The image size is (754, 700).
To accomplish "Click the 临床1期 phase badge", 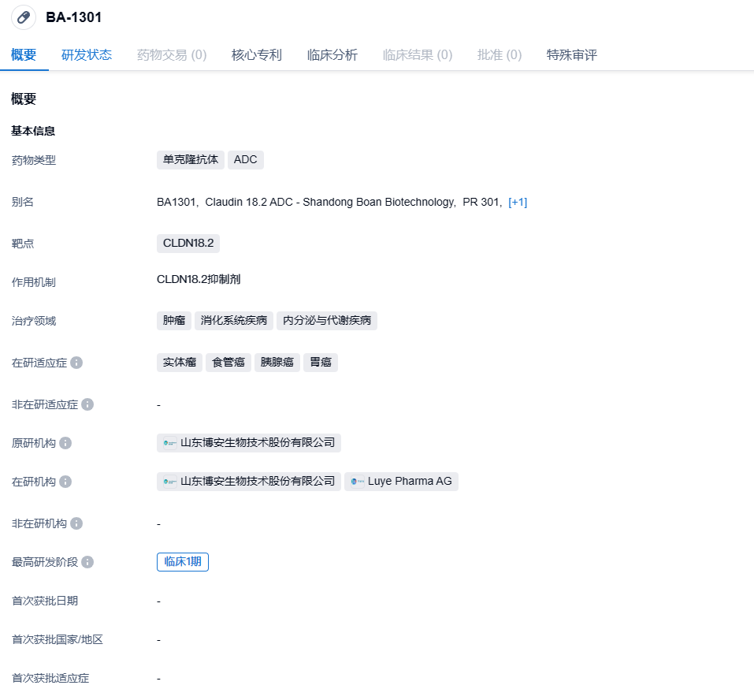I will coord(183,562).
